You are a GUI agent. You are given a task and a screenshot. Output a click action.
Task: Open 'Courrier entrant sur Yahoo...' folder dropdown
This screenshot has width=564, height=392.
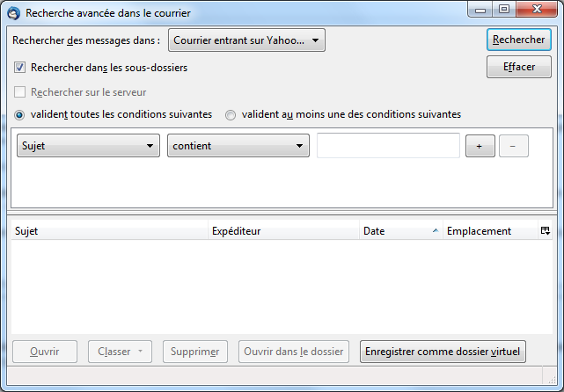[x=246, y=40]
